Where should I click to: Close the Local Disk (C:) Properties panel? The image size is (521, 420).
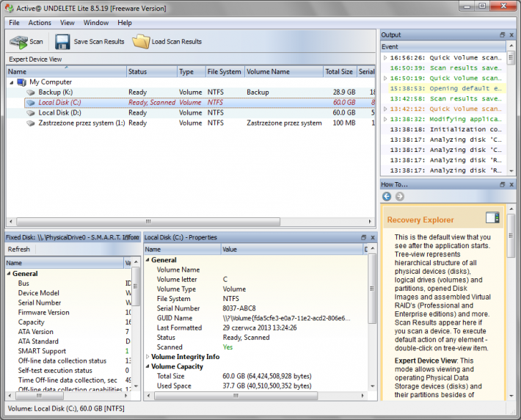tap(373, 237)
